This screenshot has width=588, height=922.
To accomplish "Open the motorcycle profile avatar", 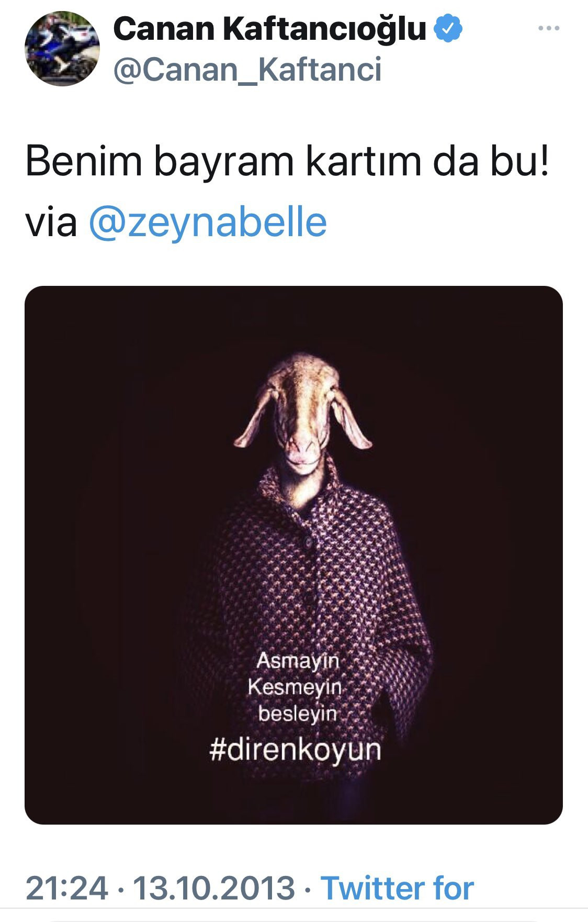I will coord(62,49).
